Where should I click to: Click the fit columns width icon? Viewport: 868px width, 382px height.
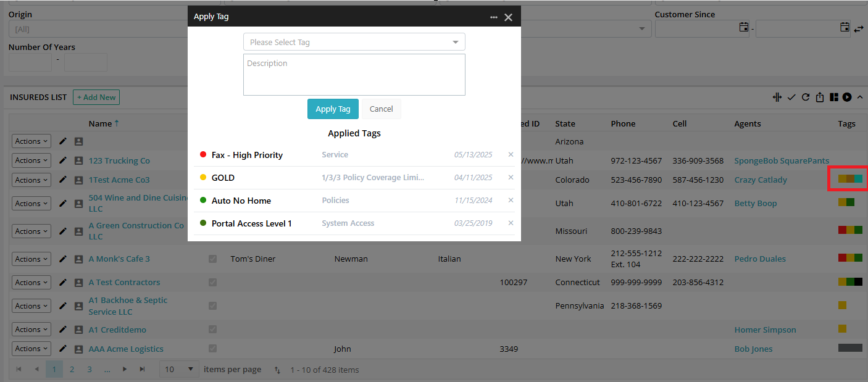pos(777,97)
